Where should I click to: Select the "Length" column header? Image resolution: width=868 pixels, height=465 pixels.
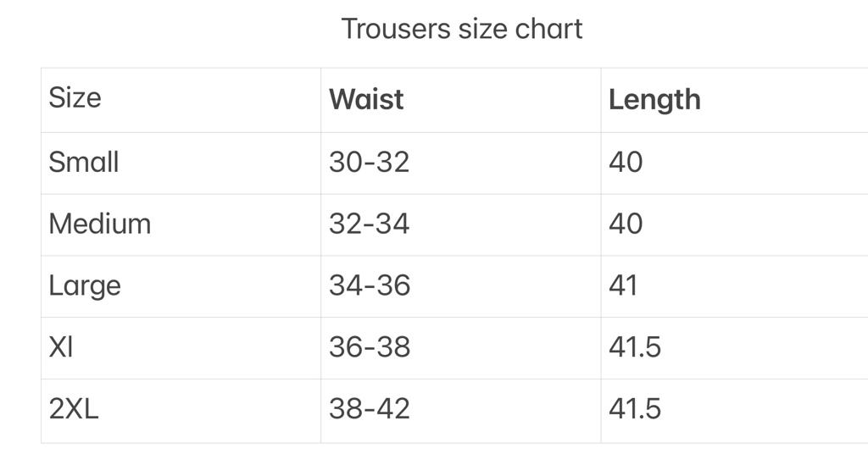(654, 99)
